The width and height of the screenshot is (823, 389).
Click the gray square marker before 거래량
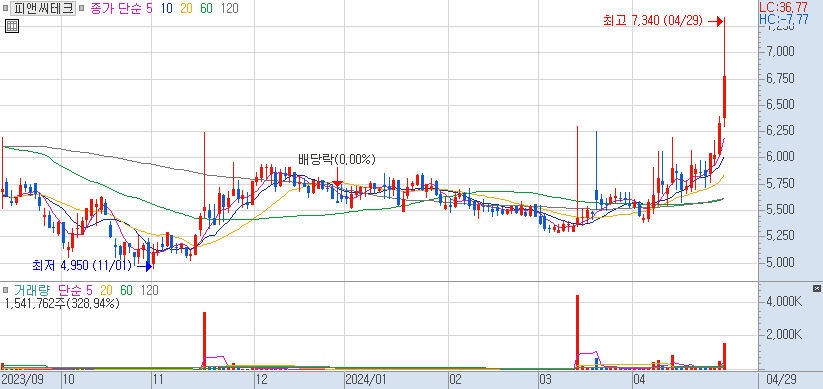5,290
